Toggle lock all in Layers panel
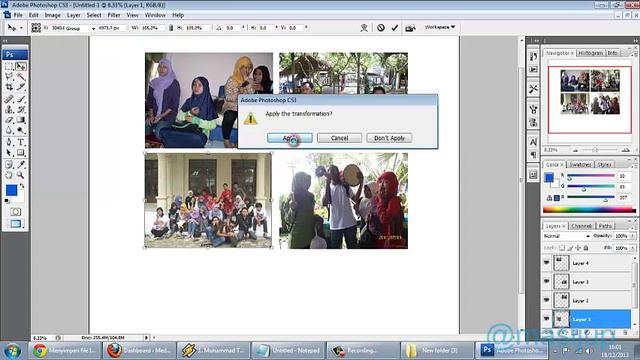This screenshot has width=640, height=360. pos(586,248)
